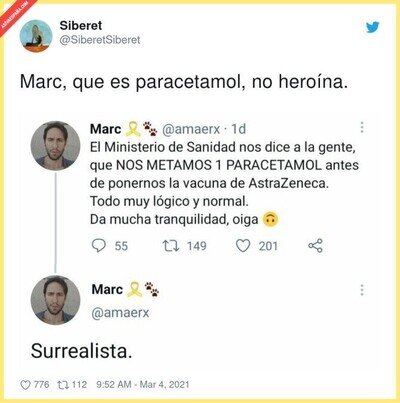Viewport: 400px width, 403px height.
Task: Open the quoted tweet text about AstraZeneca
Action: click(224, 183)
